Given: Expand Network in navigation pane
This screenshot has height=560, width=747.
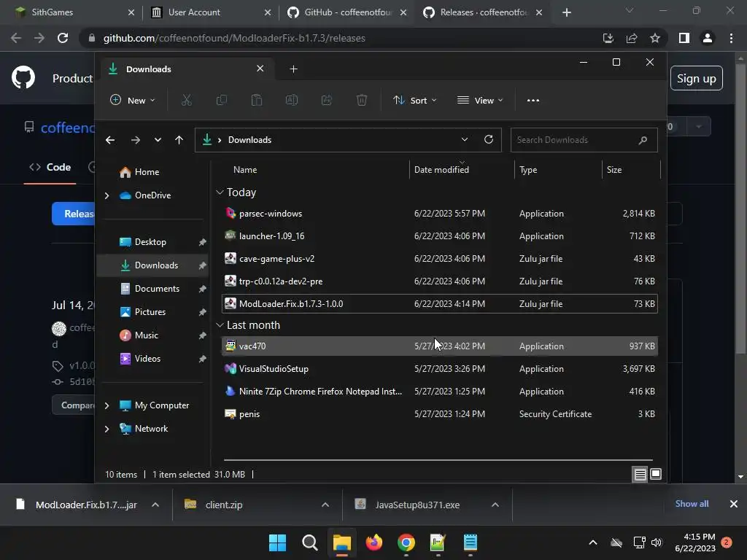Looking at the screenshot, I should click(107, 429).
